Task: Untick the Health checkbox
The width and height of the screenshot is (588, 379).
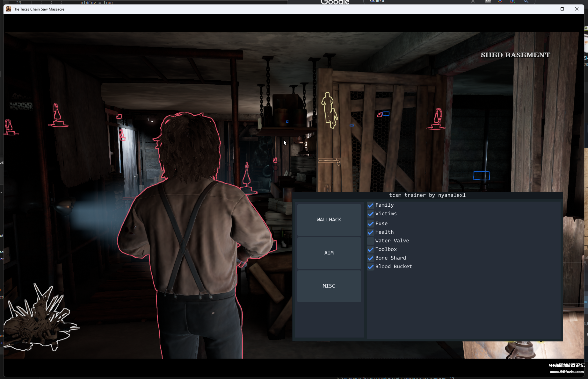Action: click(371, 232)
